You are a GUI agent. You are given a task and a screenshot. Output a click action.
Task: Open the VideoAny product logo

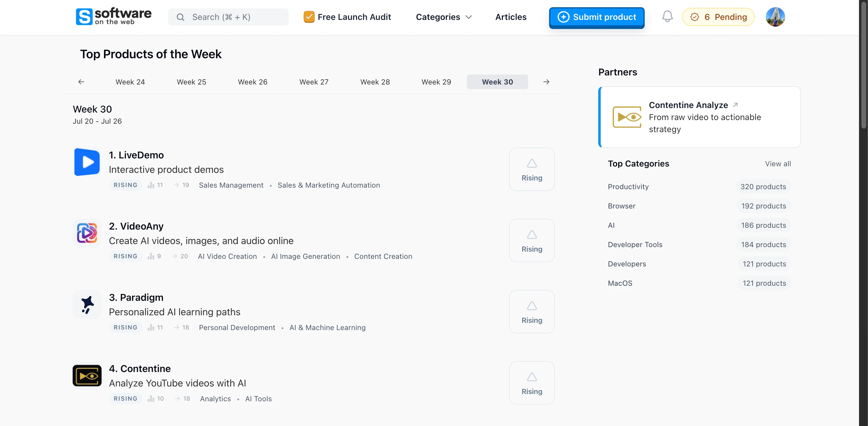[87, 233]
